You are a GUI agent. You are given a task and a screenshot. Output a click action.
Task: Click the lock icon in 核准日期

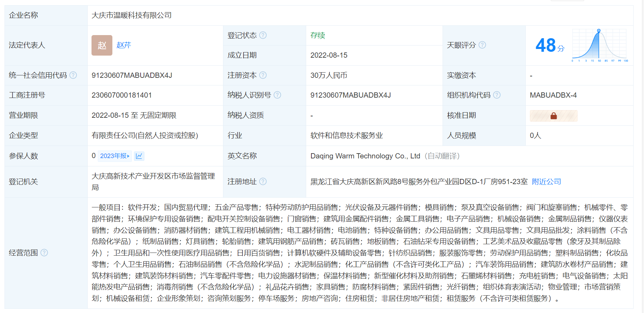pyautogui.click(x=553, y=116)
